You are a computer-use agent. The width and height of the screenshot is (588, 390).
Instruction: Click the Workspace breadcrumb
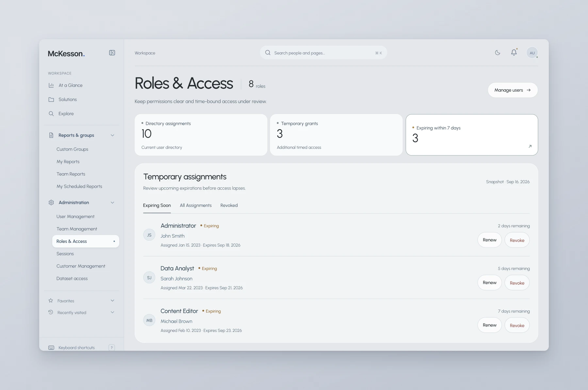click(x=145, y=53)
